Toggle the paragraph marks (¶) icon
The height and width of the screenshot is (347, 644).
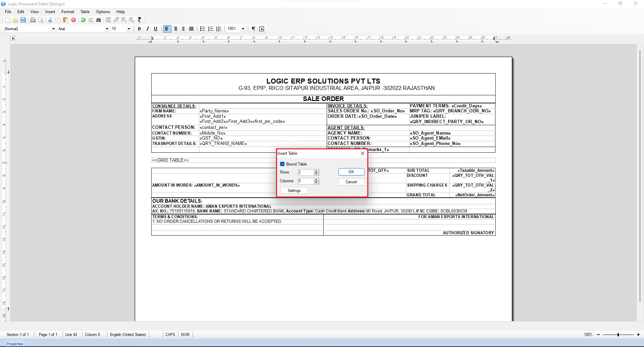coord(254,29)
